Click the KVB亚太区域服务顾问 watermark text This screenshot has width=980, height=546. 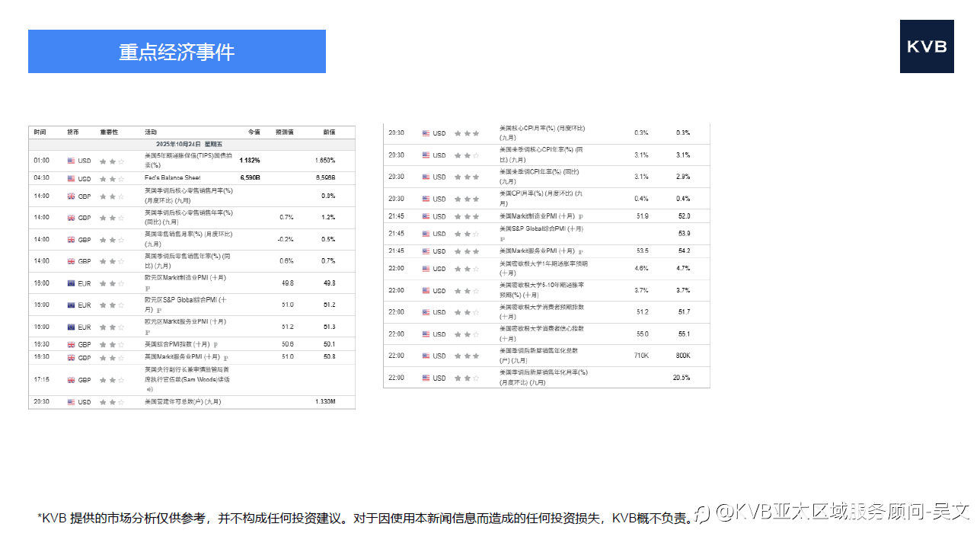click(834, 512)
